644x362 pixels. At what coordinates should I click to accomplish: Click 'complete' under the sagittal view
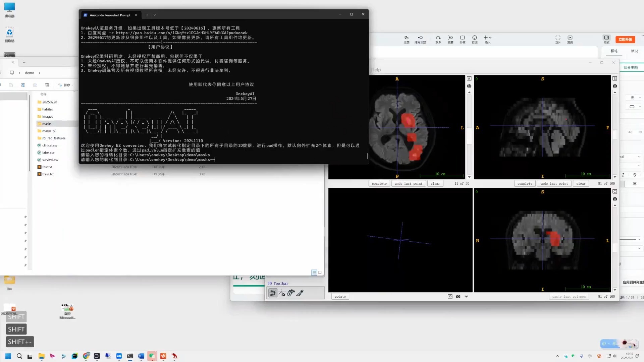tap(525, 183)
